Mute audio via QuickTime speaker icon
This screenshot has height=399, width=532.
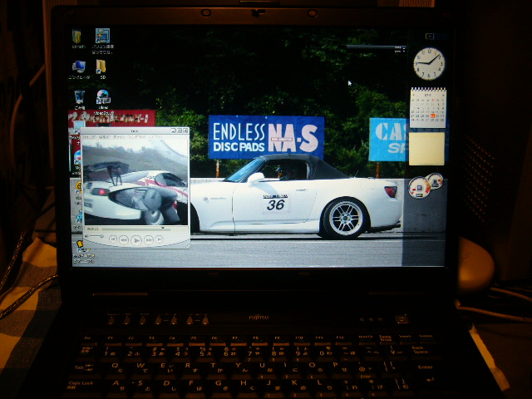86,236
